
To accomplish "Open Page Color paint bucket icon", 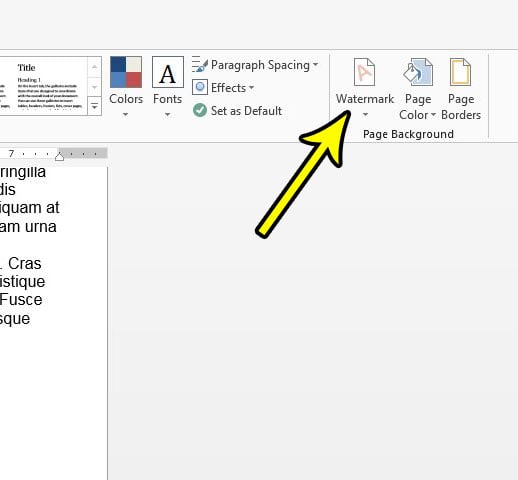I will [418, 72].
